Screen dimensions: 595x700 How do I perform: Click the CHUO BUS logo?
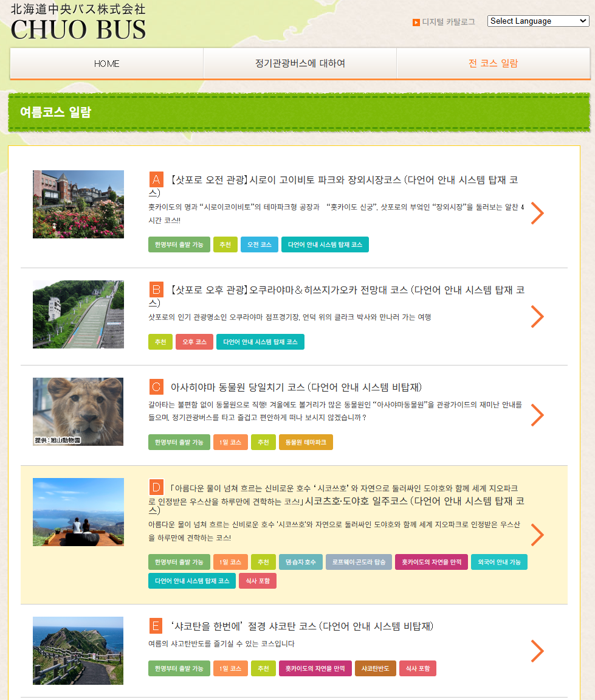click(x=78, y=23)
